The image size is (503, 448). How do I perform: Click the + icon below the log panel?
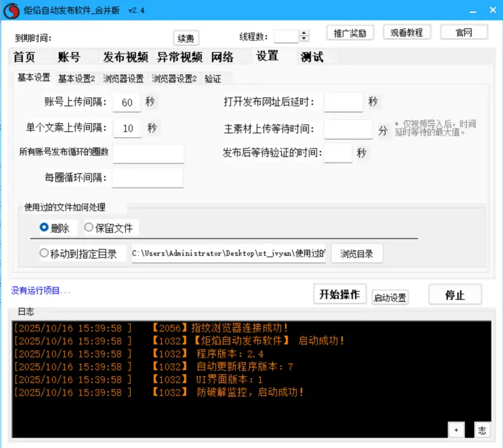(x=455, y=430)
